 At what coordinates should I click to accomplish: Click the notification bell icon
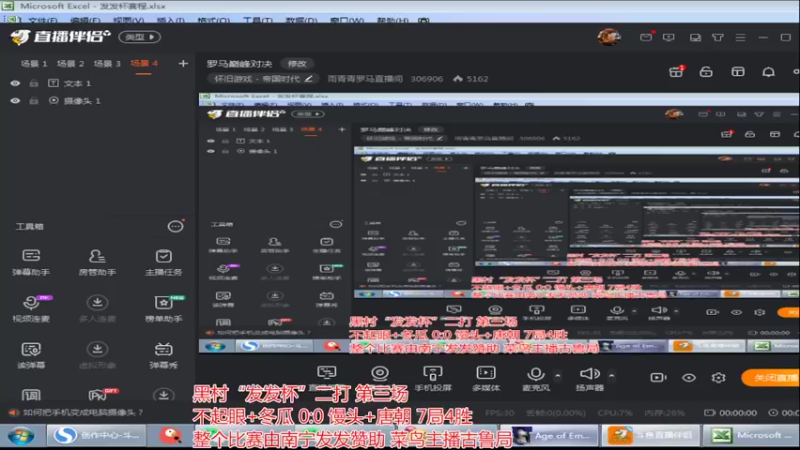[x=768, y=72]
